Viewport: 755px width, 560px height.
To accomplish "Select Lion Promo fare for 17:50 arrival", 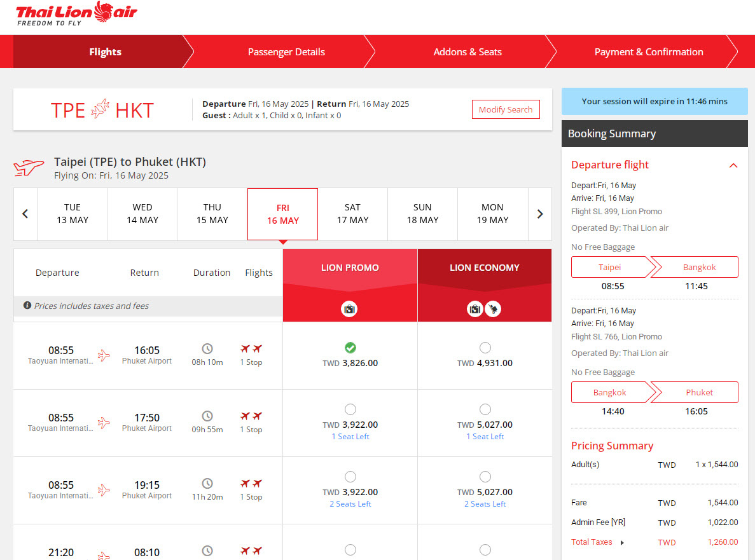I will pyautogui.click(x=350, y=409).
